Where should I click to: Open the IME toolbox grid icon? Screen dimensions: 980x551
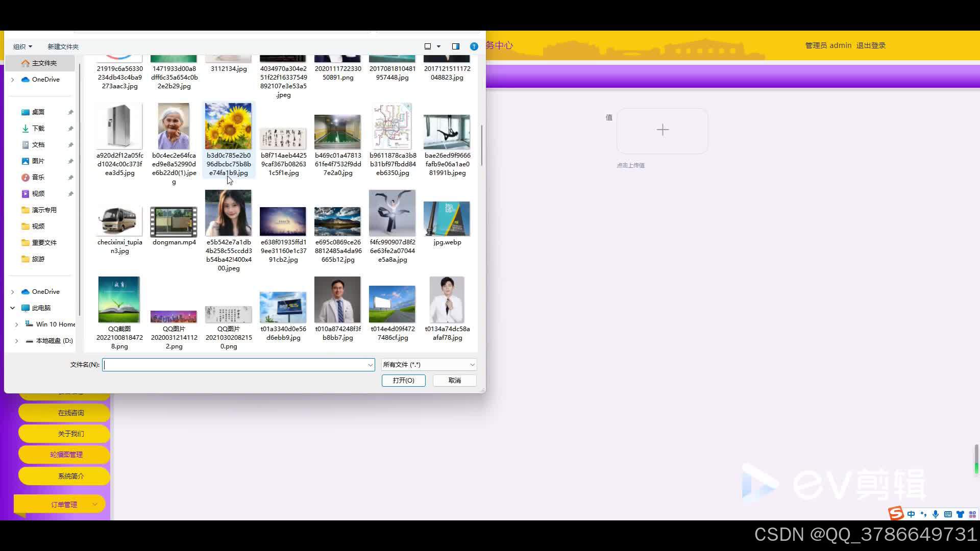tap(972, 514)
